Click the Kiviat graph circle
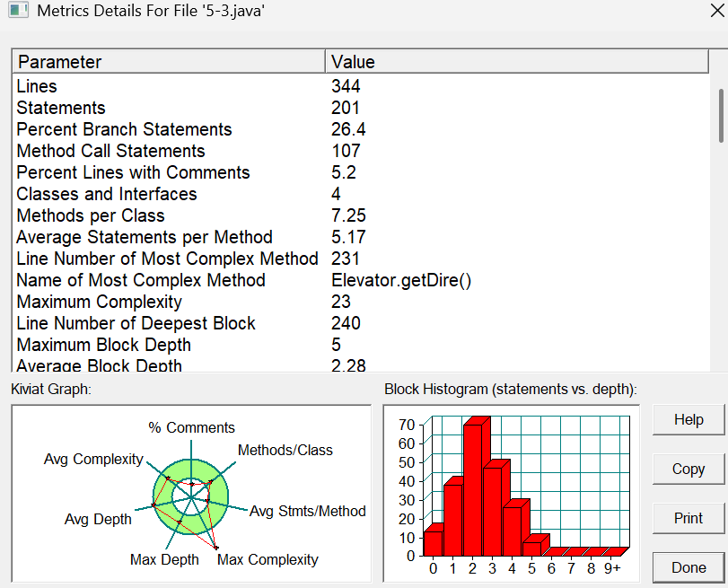Image resolution: width=728 pixels, height=588 pixels. (191, 496)
